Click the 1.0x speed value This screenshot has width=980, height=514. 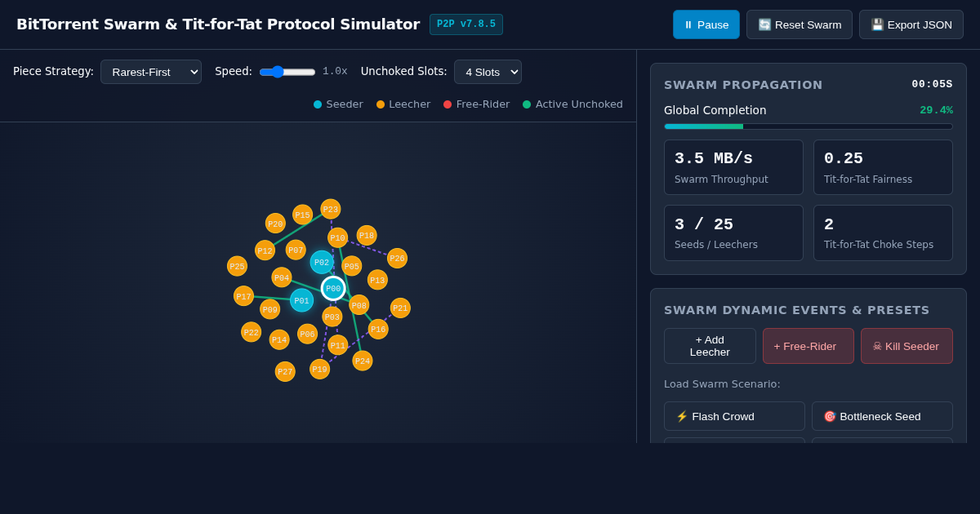(x=335, y=72)
